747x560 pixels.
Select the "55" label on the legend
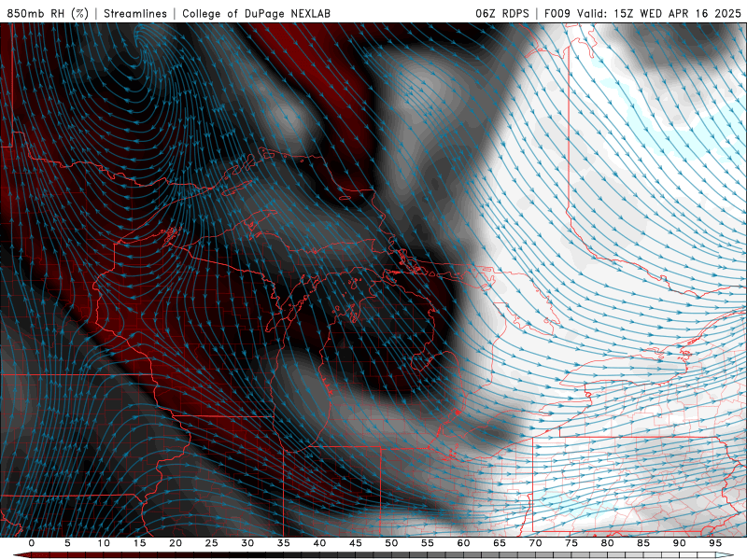tap(428, 543)
